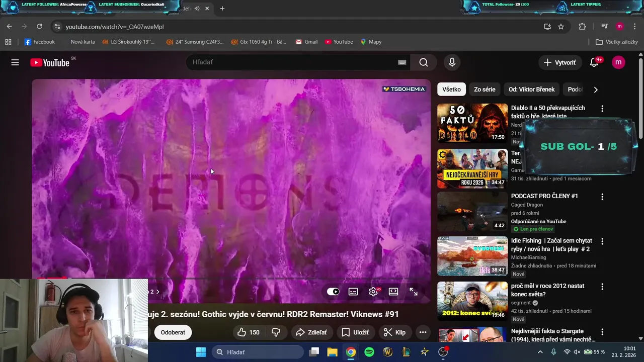Open options for the Diablo II video
The image size is (644, 362).
pyautogui.click(x=602, y=109)
